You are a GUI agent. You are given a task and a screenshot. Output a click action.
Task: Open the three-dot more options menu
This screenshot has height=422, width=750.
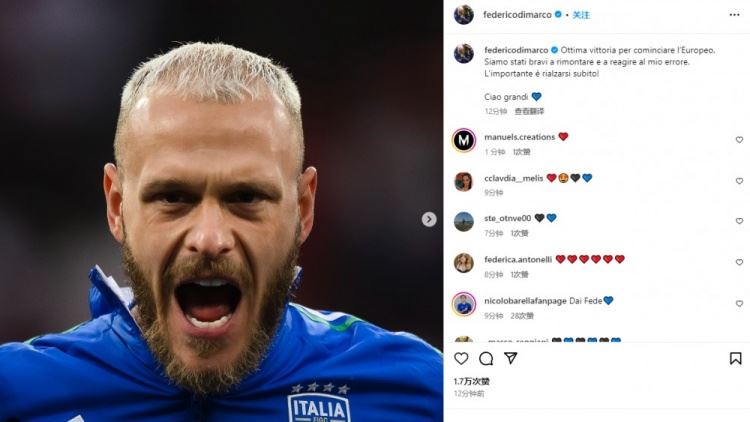(x=735, y=15)
